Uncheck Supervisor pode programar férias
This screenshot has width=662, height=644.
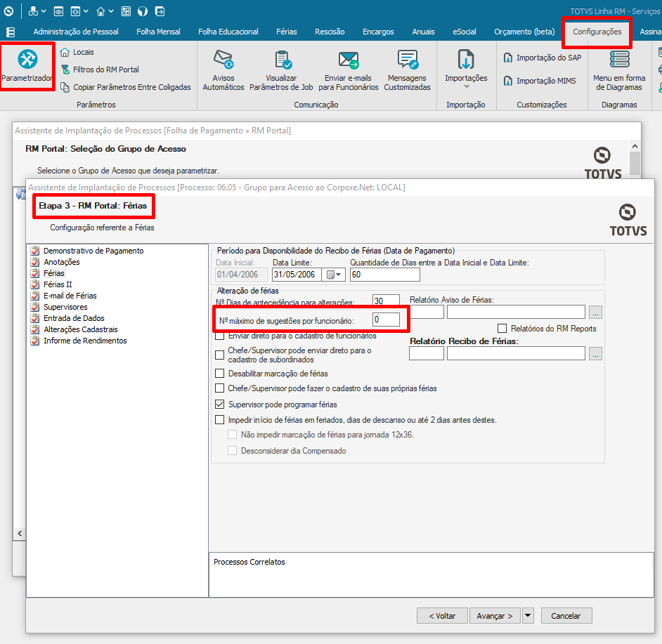[x=219, y=405]
